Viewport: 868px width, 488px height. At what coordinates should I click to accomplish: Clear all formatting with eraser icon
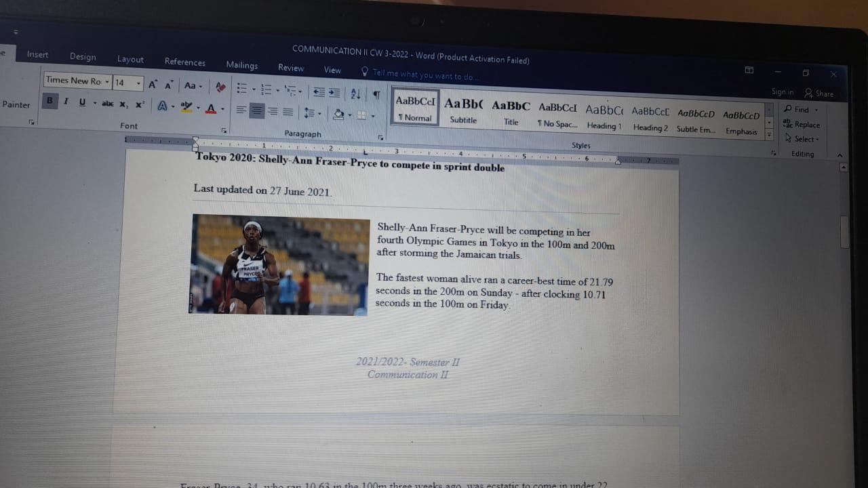click(220, 87)
